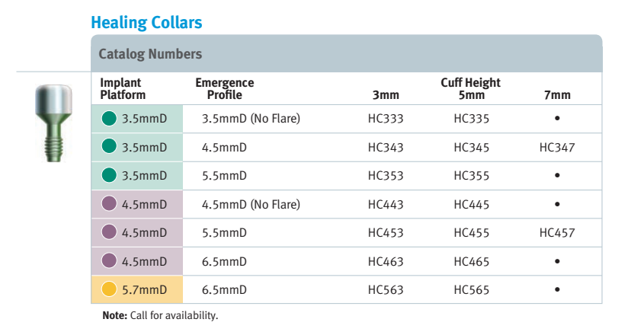Image resolution: width=644 pixels, height=335 pixels.
Task: Select catalog number HC445
Action: (x=471, y=205)
